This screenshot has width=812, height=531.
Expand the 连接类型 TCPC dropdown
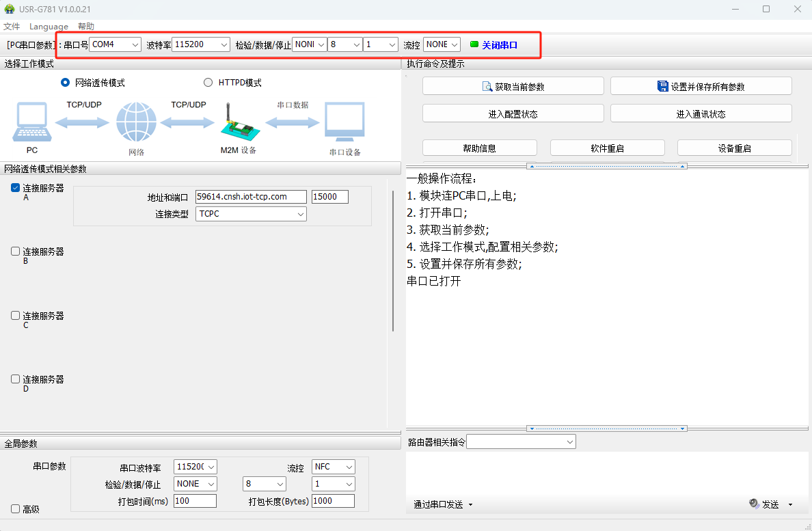[251, 214]
